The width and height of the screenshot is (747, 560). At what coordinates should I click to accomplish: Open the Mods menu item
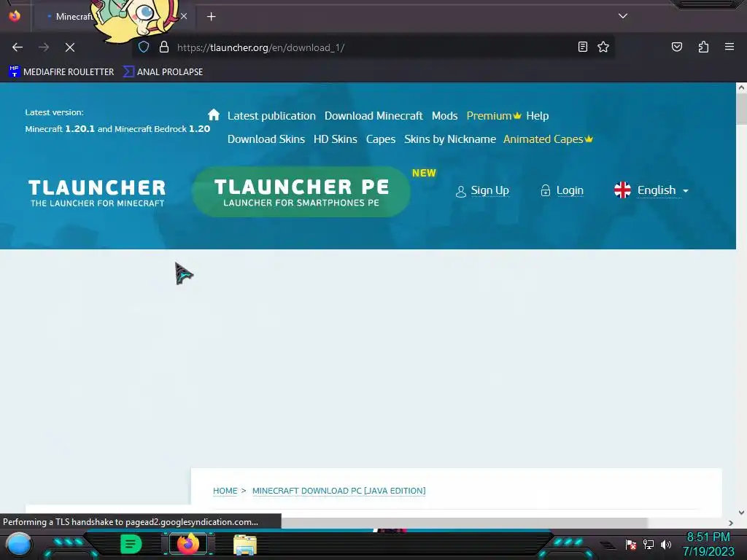(x=444, y=116)
